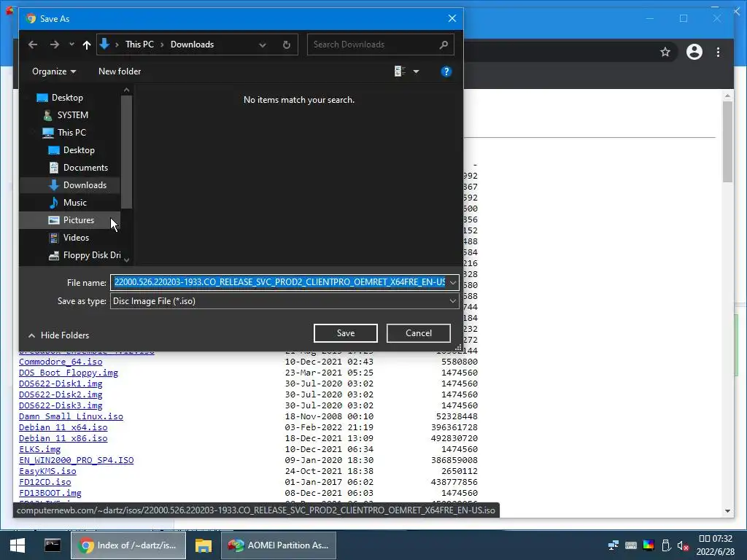Open Damn_Small_Linux.iso link
Screen dimensions: 747x560
tap(71, 416)
